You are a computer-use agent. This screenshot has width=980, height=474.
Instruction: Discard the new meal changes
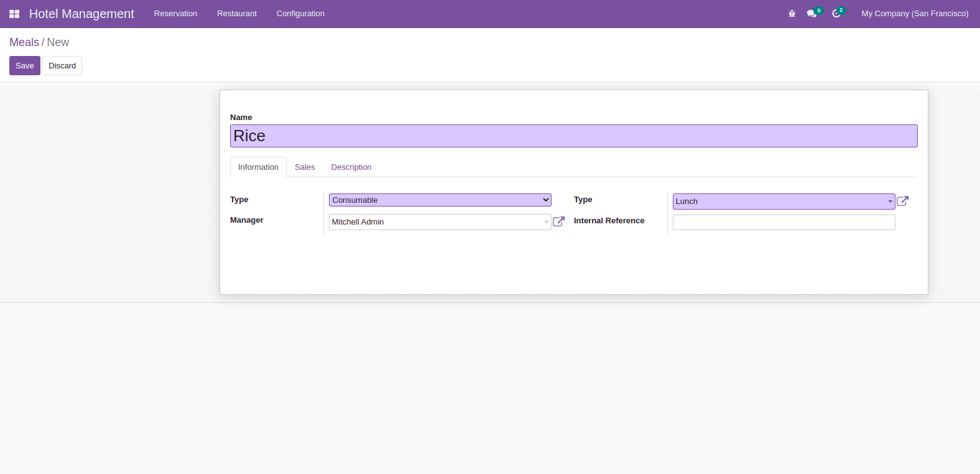[x=62, y=66]
